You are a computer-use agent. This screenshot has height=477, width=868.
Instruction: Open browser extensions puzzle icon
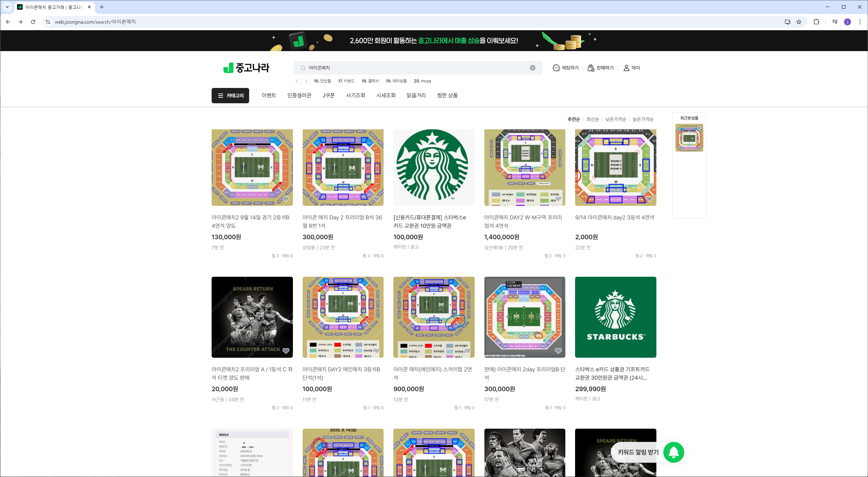click(816, 22)
